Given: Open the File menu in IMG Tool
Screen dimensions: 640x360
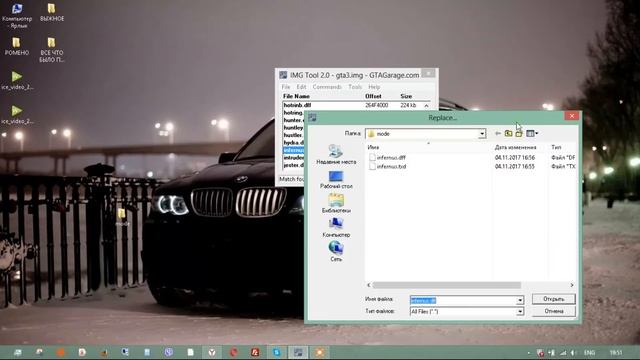Looking at the screenshot, I should (x=286, y=87).
